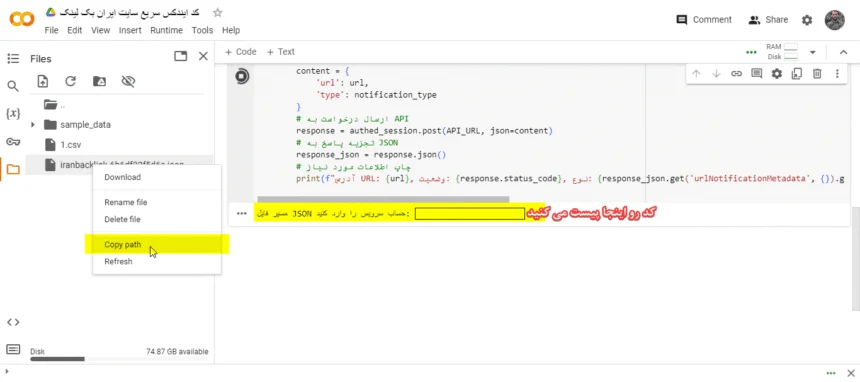Open Table of contents sidebar icon
Screen dimensions: 860x382
pyautogui.click(x=13, y=58)
